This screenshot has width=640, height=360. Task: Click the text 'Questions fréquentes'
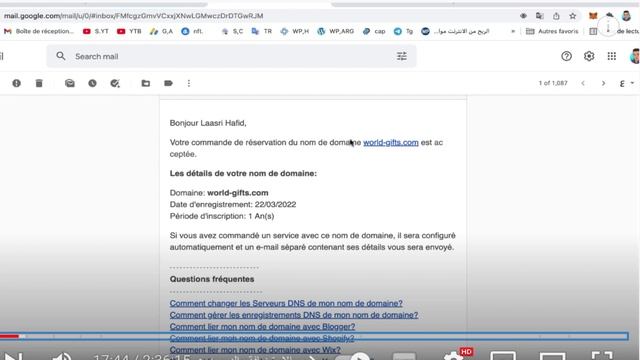212,279
